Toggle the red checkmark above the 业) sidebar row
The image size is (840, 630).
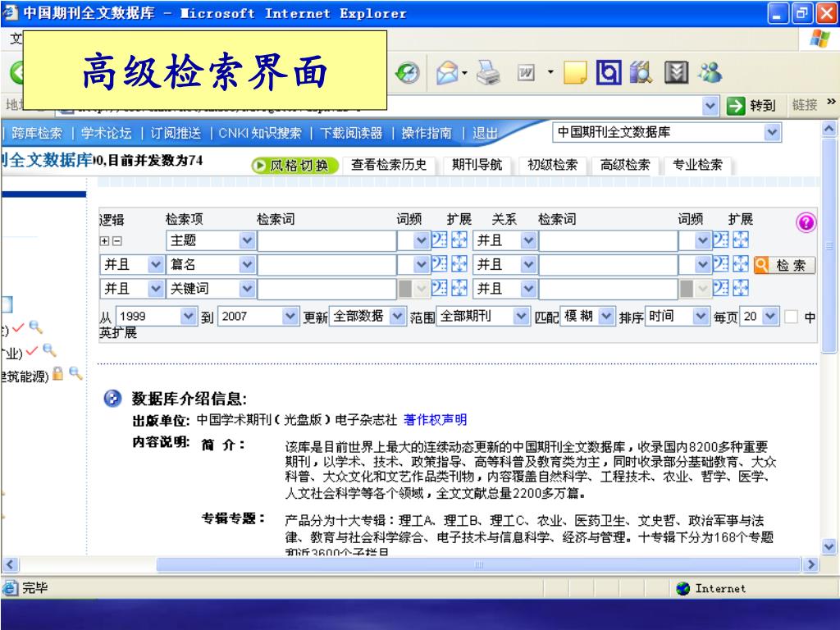(18, 327)
